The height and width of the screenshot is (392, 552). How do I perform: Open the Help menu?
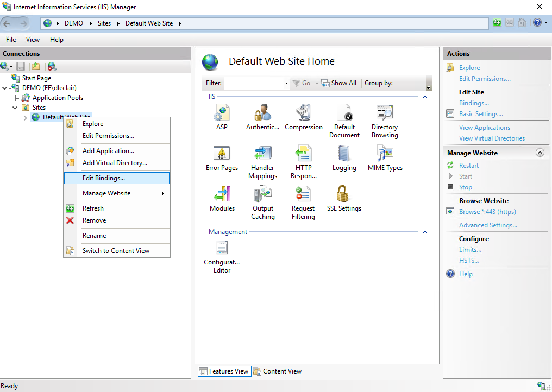[57, 40]
